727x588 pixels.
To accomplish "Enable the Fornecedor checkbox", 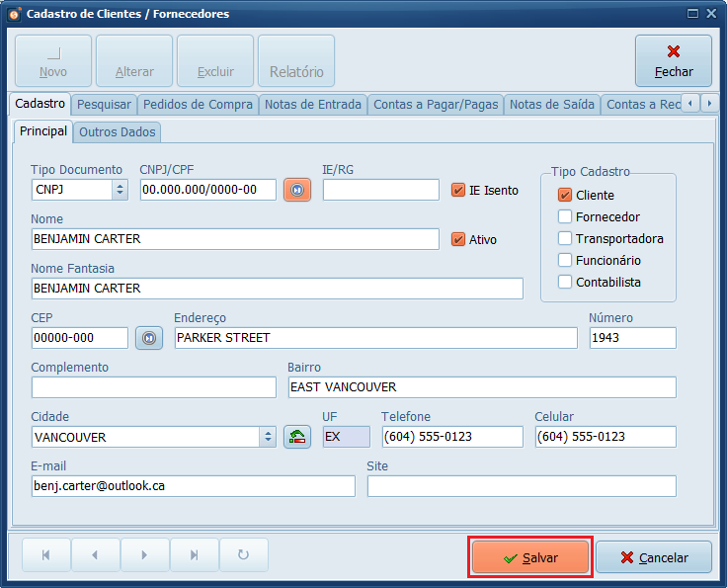I will point(565,216).
